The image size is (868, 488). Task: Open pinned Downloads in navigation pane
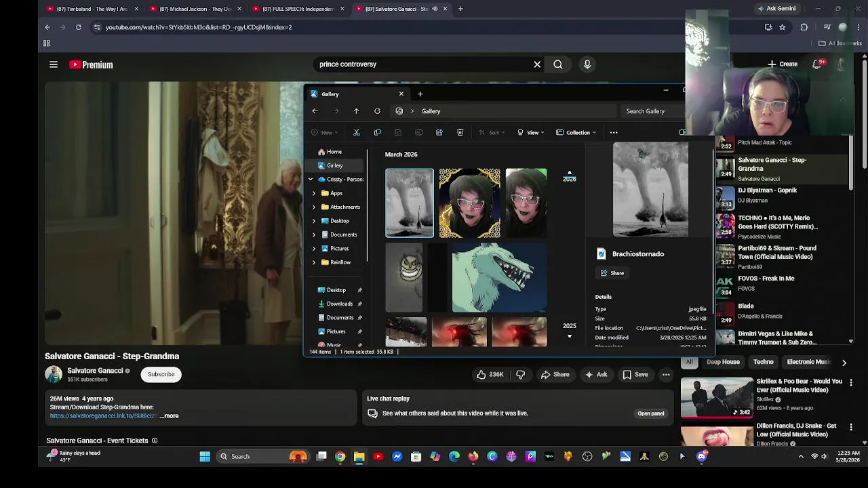[x=339, y=304]
